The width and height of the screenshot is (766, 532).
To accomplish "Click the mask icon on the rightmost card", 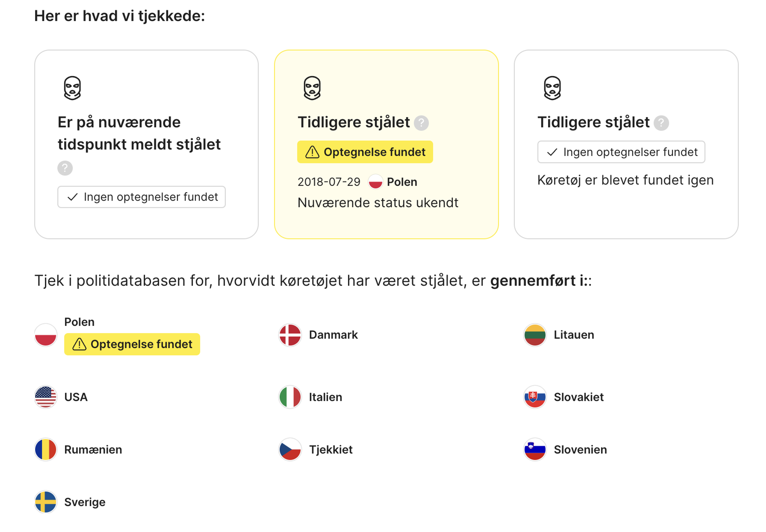I will click(553, 88).
